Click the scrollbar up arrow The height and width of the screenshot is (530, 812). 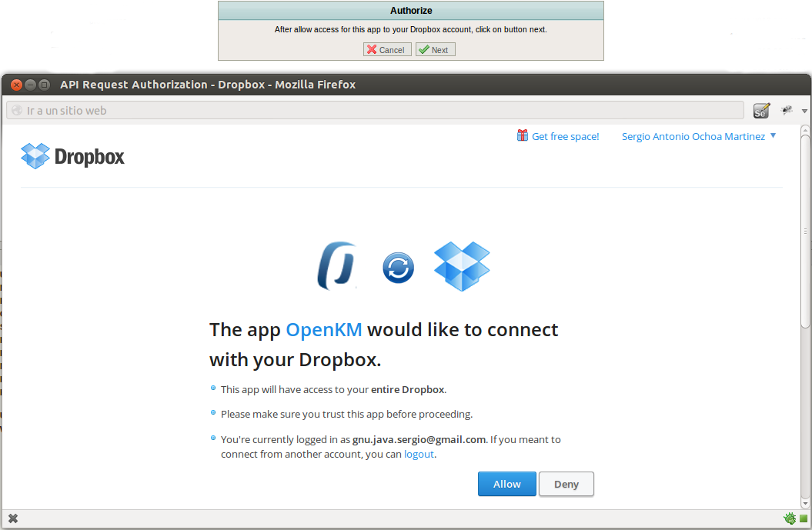(805, 129)
